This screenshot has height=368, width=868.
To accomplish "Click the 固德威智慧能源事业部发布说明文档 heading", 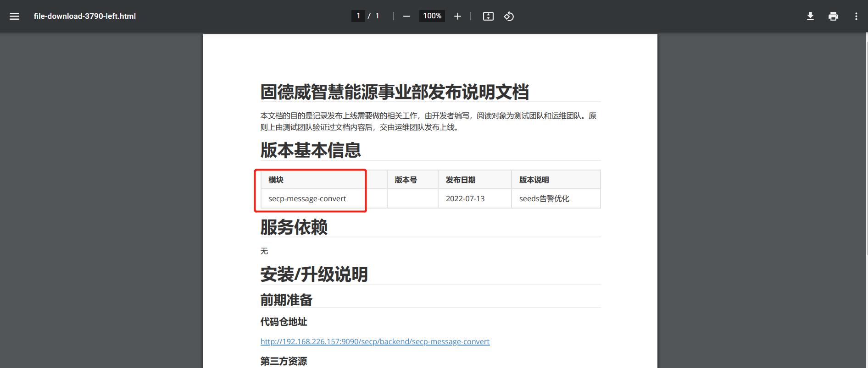I will (395, 92).
